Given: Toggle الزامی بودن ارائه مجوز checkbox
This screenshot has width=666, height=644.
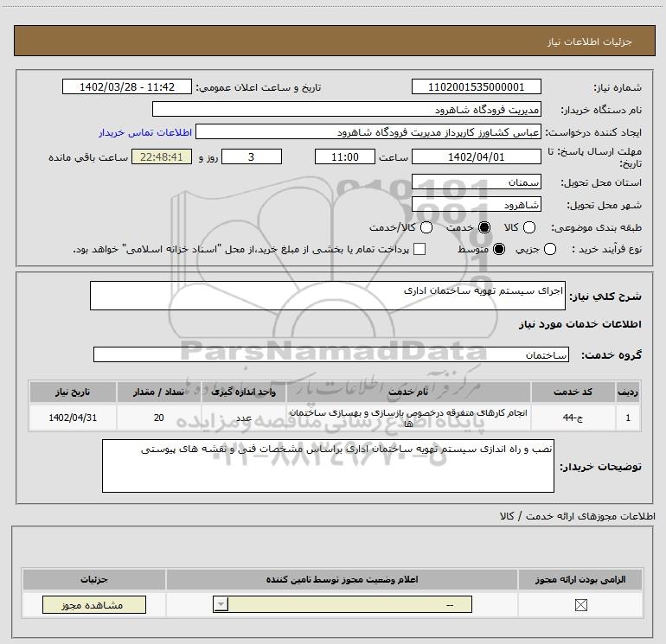Looking at the screenshot, I should click(580, 605).
